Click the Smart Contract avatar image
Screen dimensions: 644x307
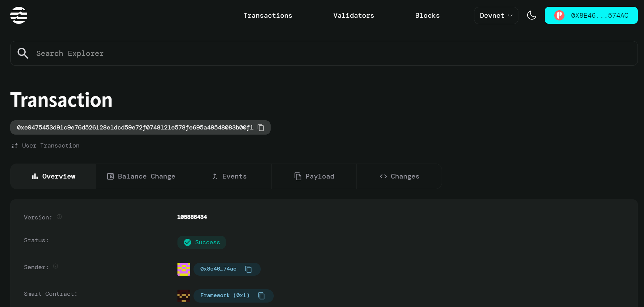(184, 296)
